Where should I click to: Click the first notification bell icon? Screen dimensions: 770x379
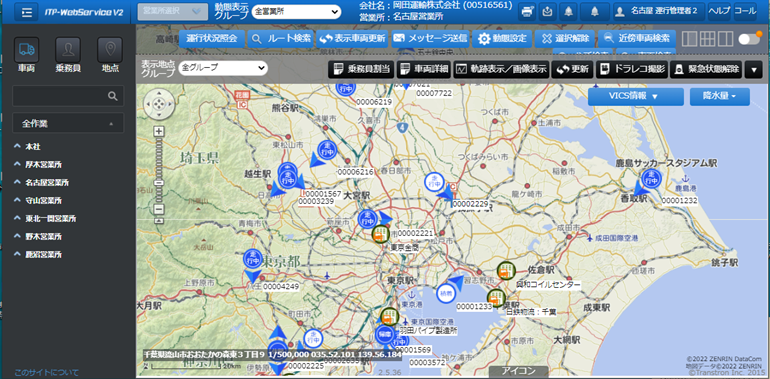click(x=568, y=11)
